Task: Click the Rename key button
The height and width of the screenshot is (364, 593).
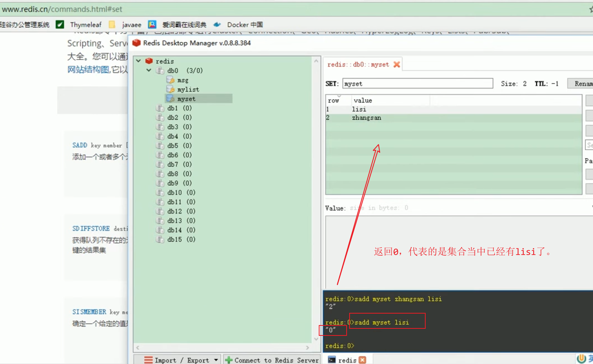Action: (580, 83)
